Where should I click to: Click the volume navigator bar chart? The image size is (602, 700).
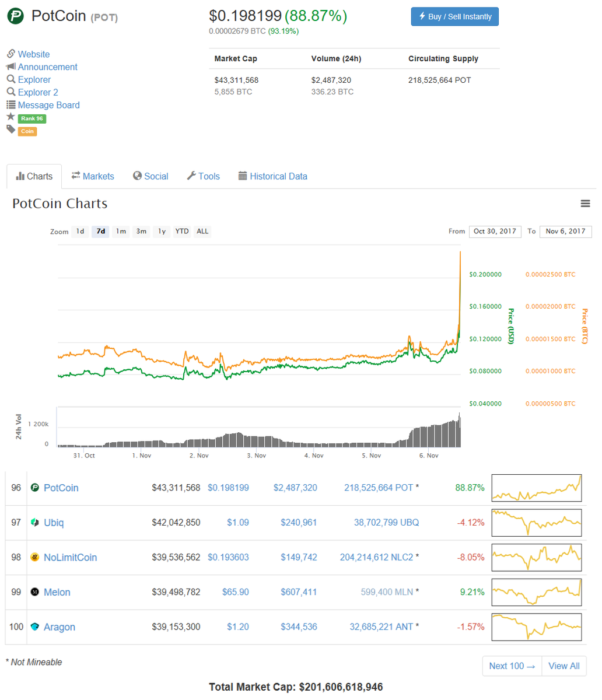point(259,428)
